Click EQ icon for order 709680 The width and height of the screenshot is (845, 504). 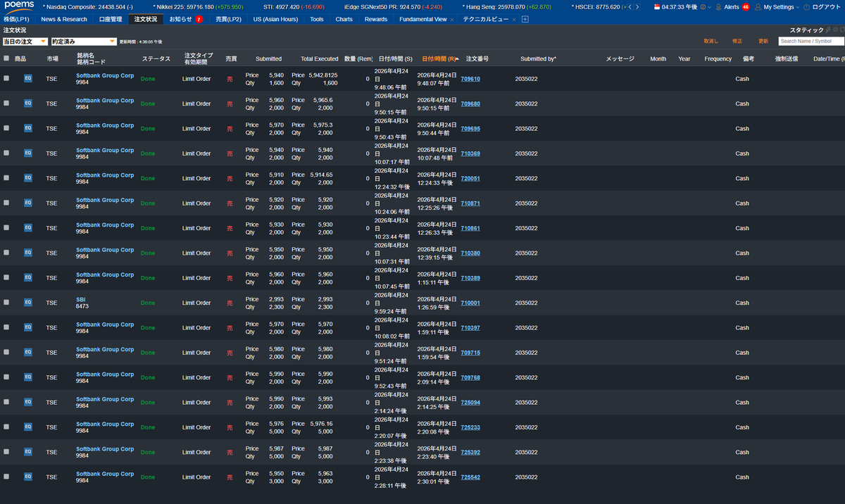coord(28,103)
